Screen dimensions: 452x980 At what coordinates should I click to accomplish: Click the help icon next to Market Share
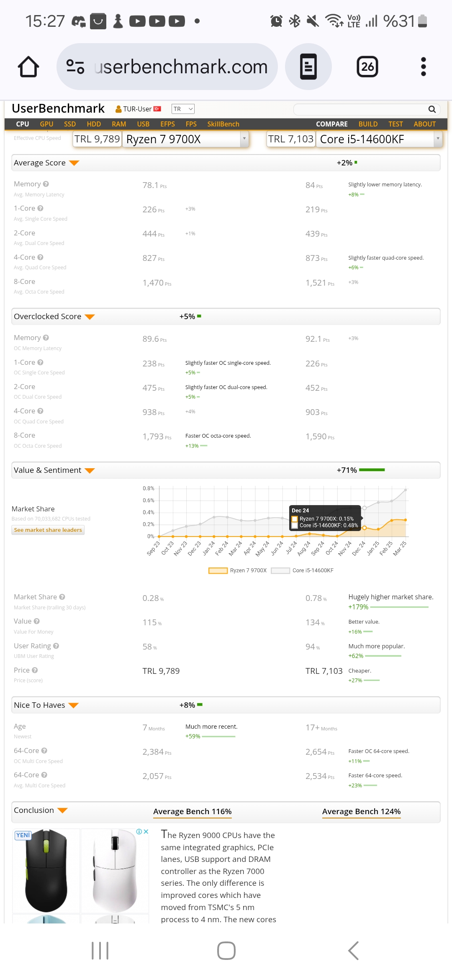point(62,597)
